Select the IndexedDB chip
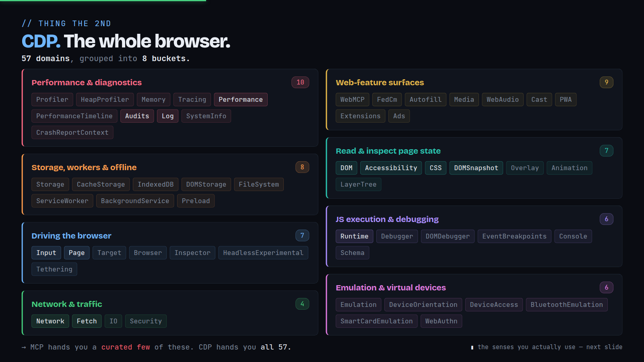Image resolution: width=644 pixels, height=362 pixels. tap(155, 184)
